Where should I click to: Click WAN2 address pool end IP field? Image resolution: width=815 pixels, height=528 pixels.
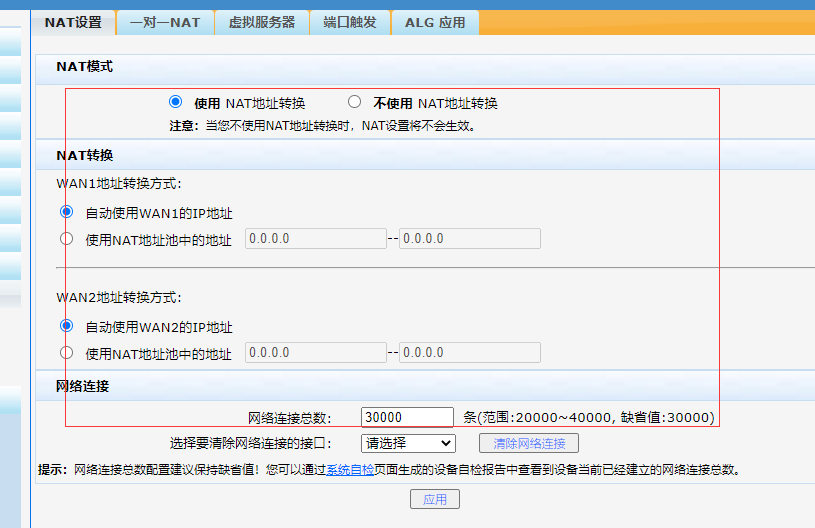470,352
